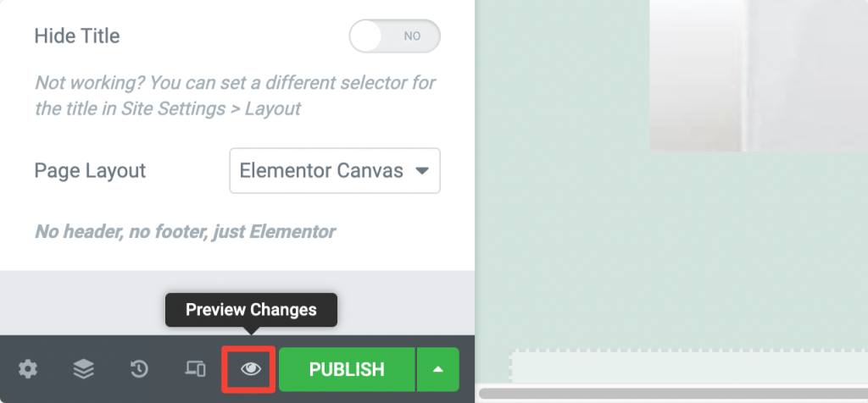Click the Preview Changes tooltip
The height and width of the screenshot is (403, 868).
pyautogui.click(x=251, y=310)
